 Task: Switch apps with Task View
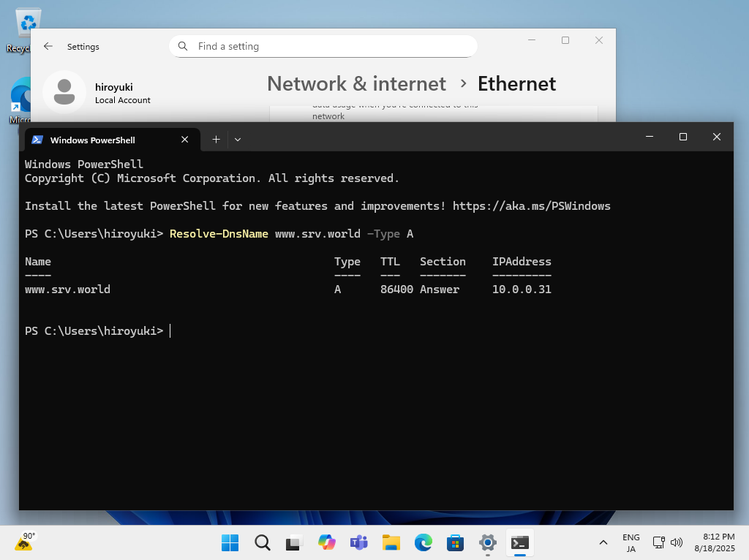[293, 542]
